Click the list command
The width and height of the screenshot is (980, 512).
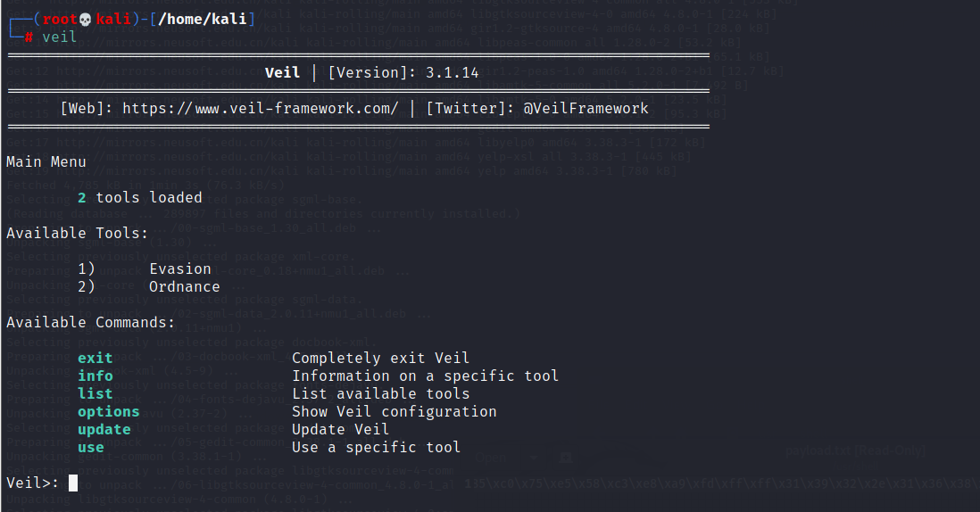click(x=95, y=393)
